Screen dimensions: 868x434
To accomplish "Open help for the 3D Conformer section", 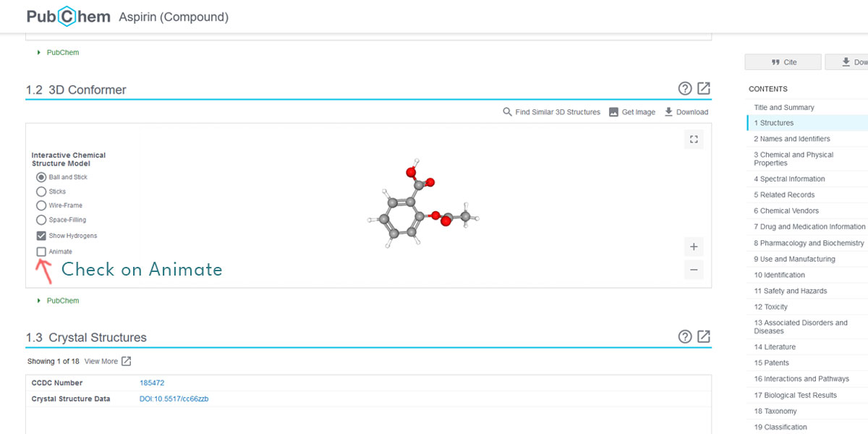I will click(x=684, y=88).
